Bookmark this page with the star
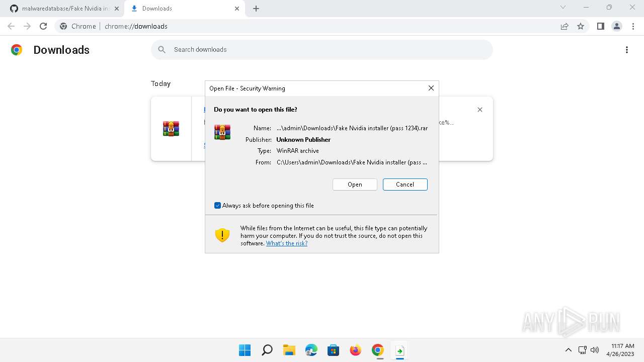 (x=581, y=26)
